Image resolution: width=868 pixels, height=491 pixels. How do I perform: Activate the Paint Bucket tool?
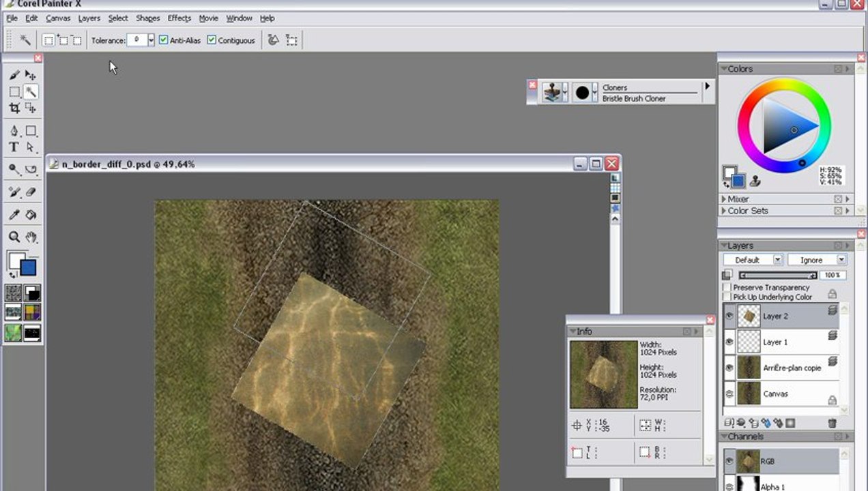coord(31,215)
